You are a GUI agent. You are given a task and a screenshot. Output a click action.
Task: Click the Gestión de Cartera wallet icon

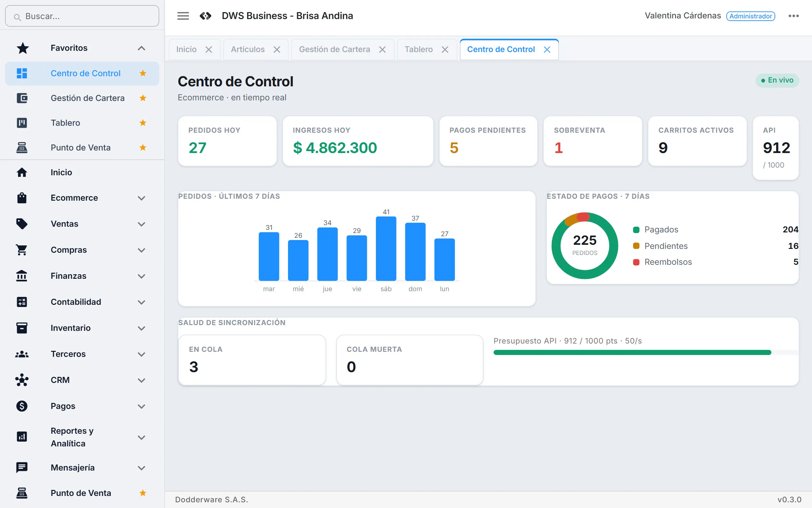click(x=22, y=98)
